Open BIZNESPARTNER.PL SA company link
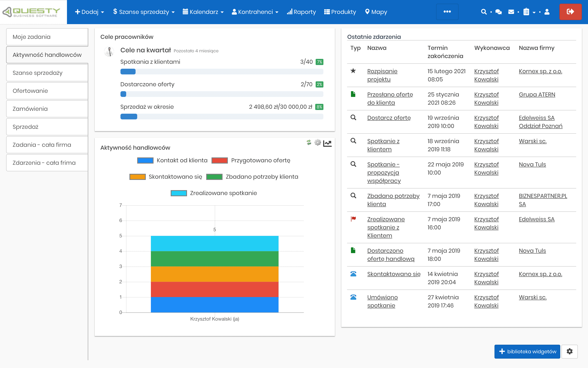588x368 pixels. (x=543, y=200)
